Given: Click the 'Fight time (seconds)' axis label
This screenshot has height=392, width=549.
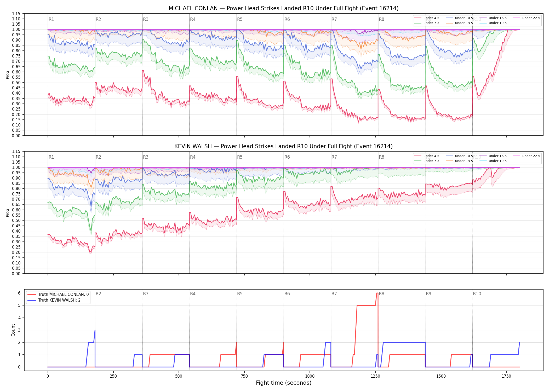Looking at the screenshot, I should (284, 383).
